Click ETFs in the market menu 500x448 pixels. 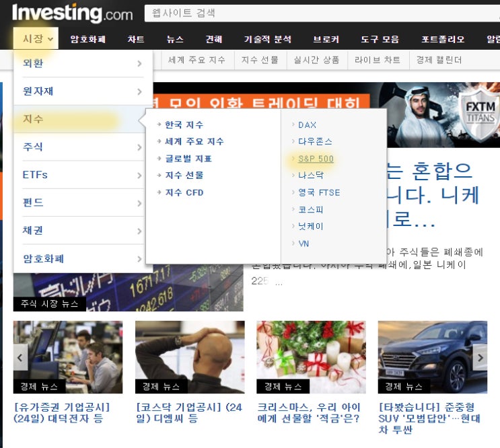point(35,175)
